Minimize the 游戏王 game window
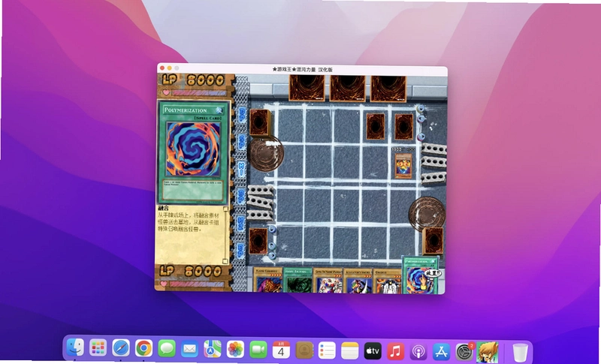Screen dimensions: 601x364 tap(170, 68)
